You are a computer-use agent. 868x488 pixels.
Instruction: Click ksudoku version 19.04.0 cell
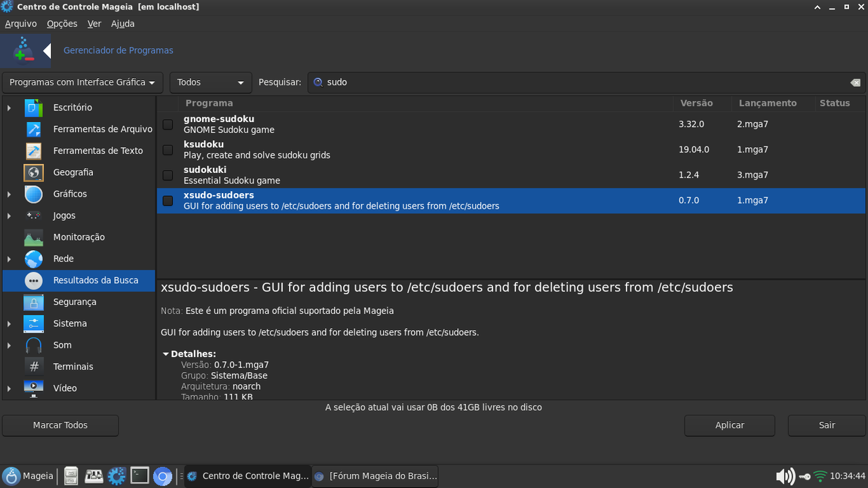(694, 150)
